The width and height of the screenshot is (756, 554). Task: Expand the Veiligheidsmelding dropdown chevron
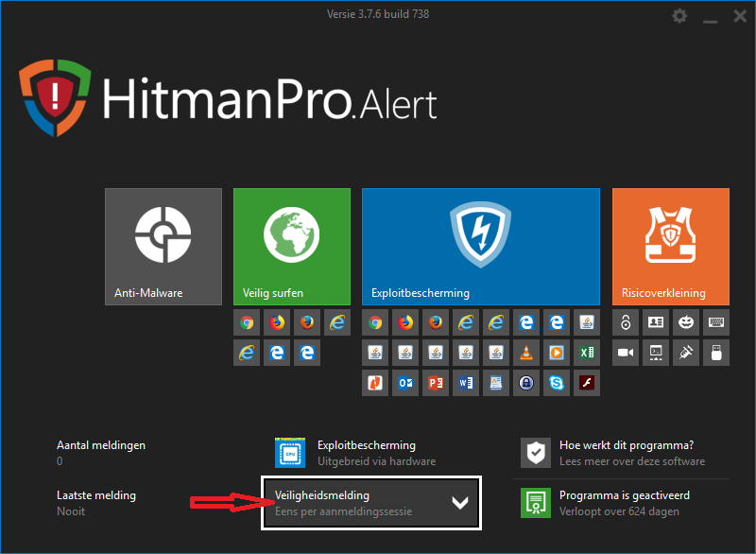460,503
